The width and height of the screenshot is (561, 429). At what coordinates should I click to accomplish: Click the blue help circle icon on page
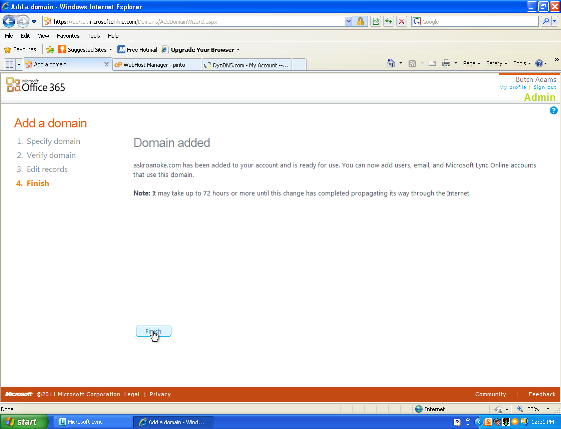(553, 111)
